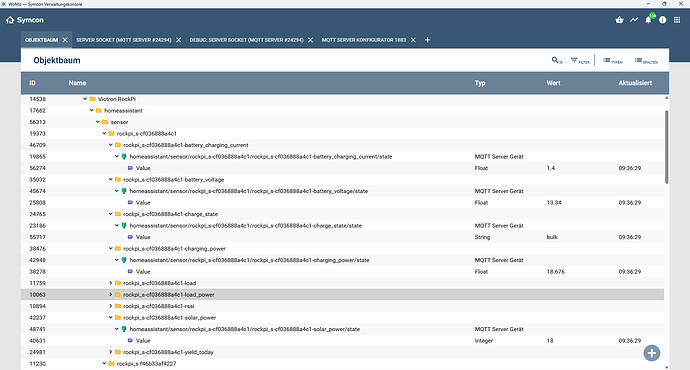Click variable icon of Value 25808
This screenshot has height=370, width=690.
tap(130, 202)
